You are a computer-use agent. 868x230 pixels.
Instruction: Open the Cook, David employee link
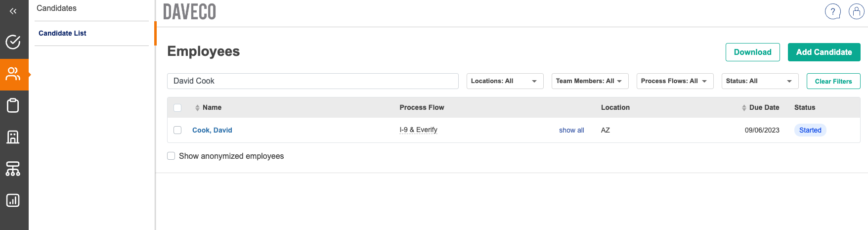click(x=212, y=130)
